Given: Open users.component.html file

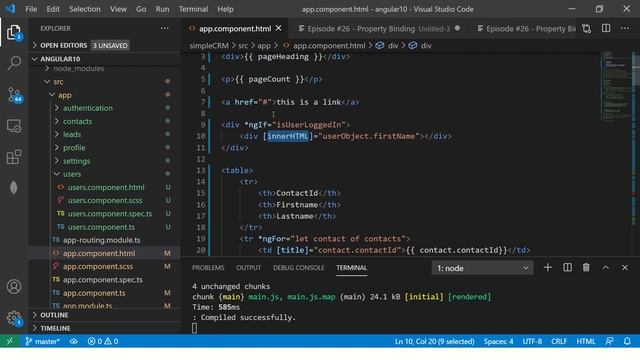Looking at the screenshot, I should [x=106, y=187].
